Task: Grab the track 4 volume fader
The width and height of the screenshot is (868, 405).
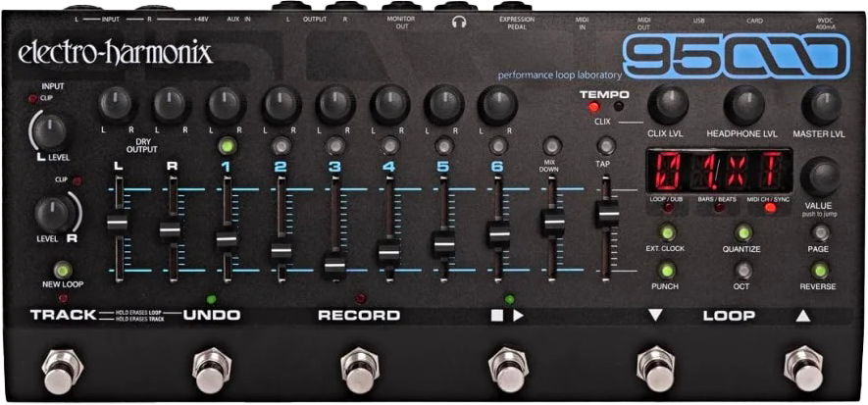Action: pos(389,252)
